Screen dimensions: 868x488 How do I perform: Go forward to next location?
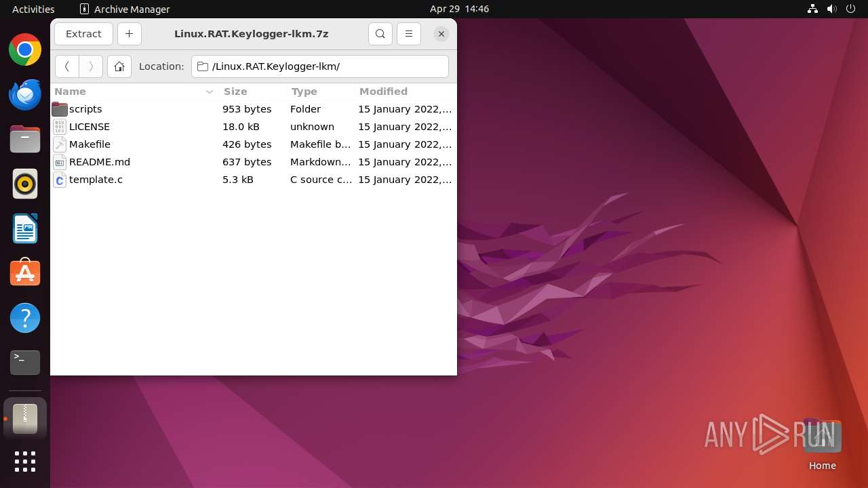(91, 66)
